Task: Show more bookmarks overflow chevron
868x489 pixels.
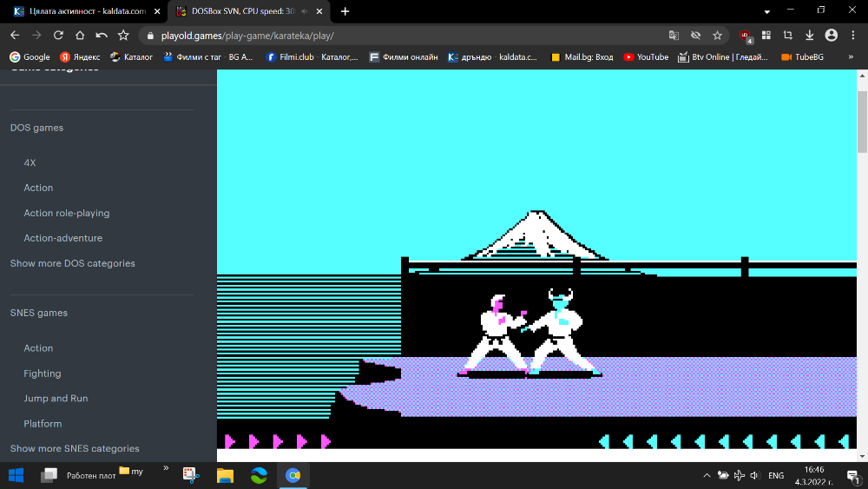Action: tap(851, 57)
